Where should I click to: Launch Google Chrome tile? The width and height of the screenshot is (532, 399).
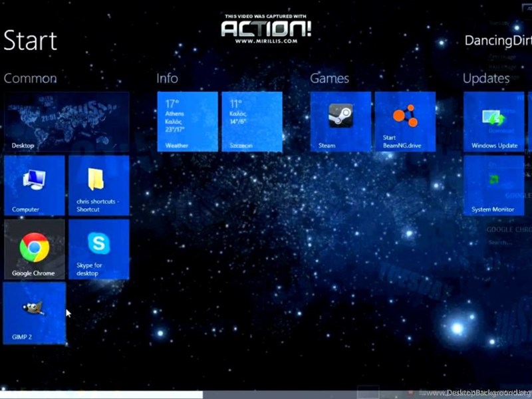[x=35, y=249]
